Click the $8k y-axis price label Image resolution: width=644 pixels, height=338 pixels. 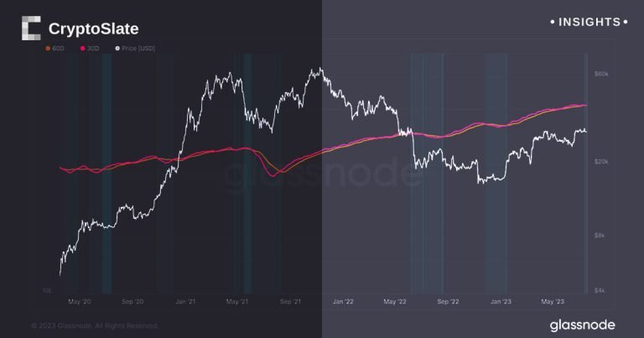tap(601, 236)
